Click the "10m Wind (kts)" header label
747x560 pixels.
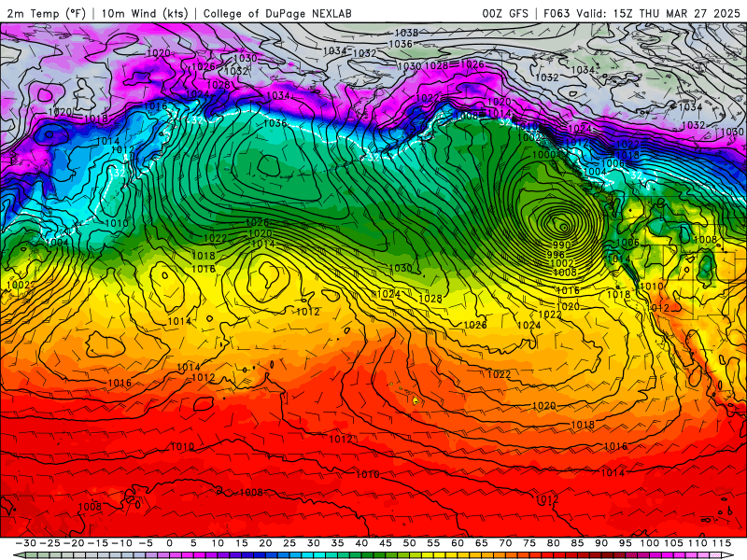coord(145,13)
